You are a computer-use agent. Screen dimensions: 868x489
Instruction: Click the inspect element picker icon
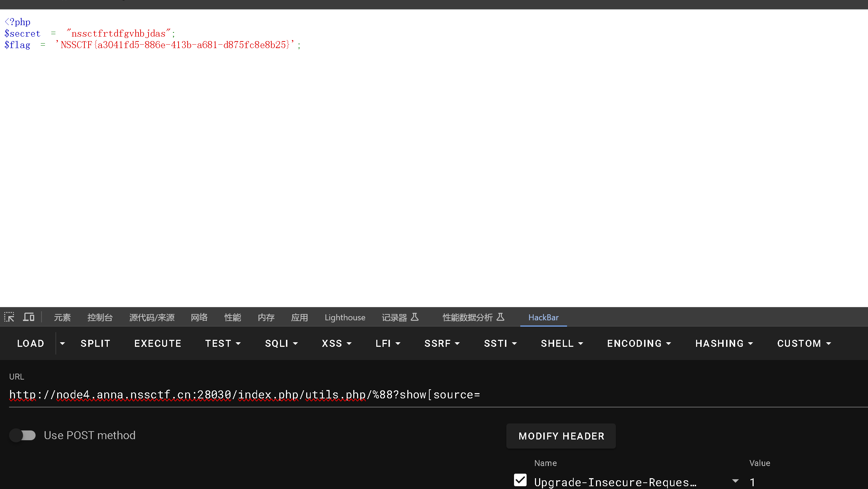tap(9, 317)
